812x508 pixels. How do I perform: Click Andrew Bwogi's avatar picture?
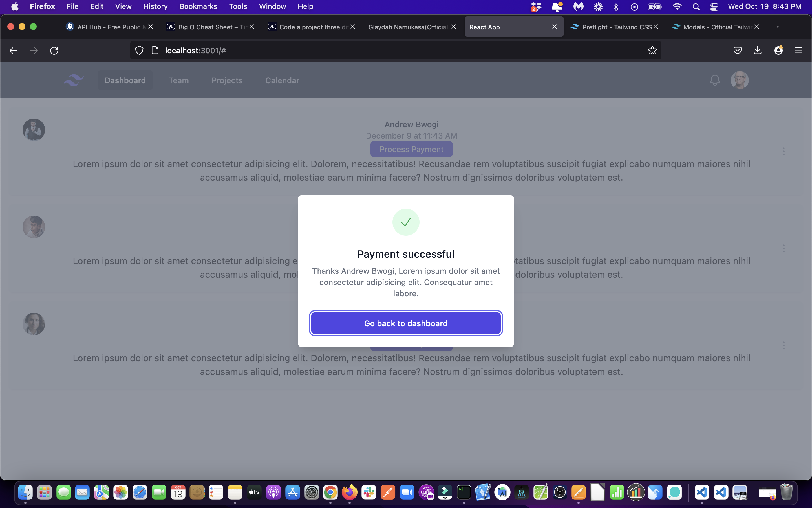pyautogui.click(x=34, y=130)
